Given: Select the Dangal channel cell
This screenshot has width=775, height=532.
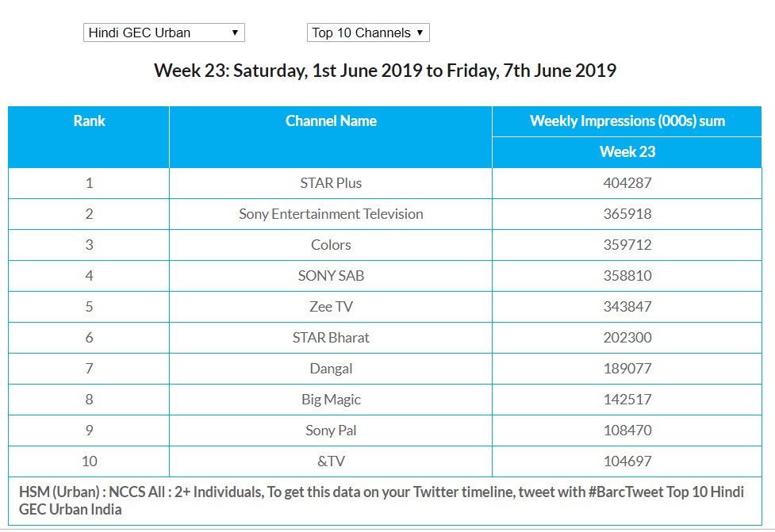Looking at the screenshot, I should coord(331,369).
